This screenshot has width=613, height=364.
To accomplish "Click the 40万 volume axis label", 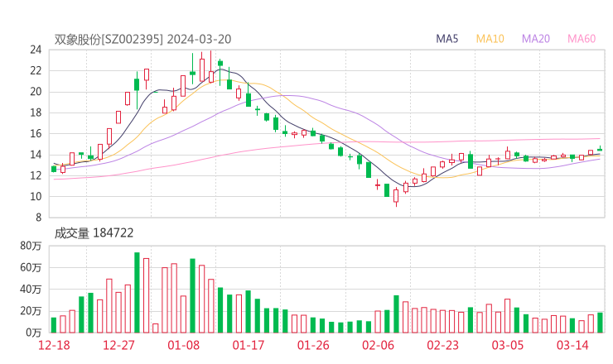I will pyautogui.click(x=31, y=290).
